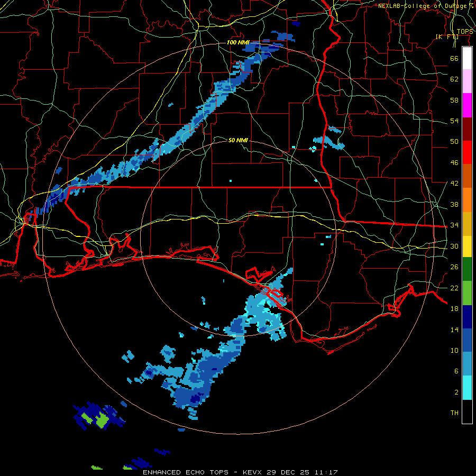
Task: Click the 'NEXLAB-College of DuPage' credit text
Action: pyautogui.click(x=424, y=6)
